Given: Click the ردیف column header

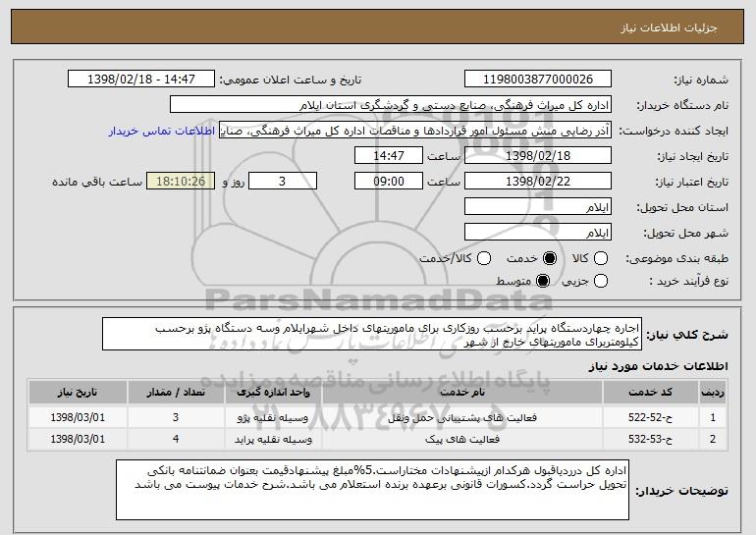Looking at the screenshot, I should click(713, 393).
